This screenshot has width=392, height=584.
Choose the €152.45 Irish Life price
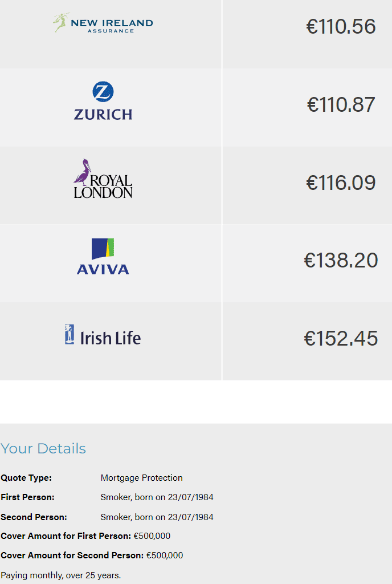341,338
